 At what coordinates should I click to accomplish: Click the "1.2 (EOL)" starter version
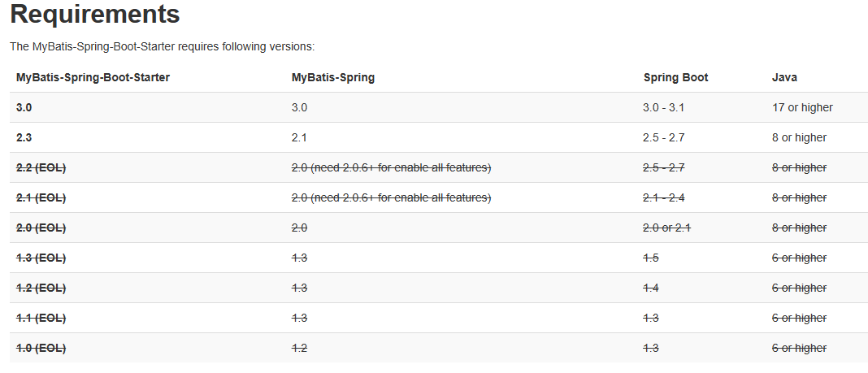41,288
